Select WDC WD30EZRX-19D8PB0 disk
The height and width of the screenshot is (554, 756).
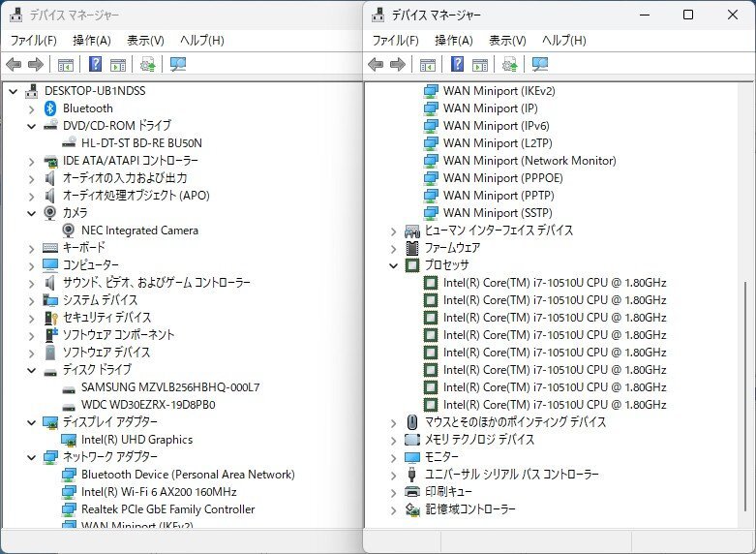tap(148, 405)
